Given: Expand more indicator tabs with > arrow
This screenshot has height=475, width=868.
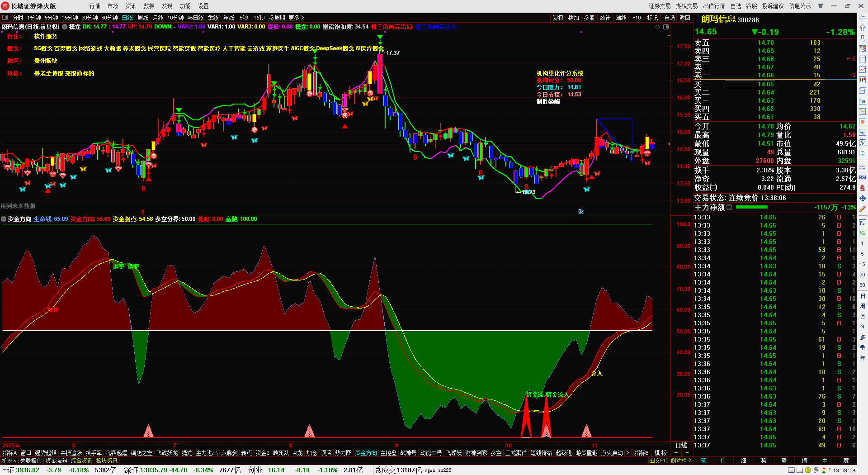Looking at the screenshot, I should click(x=627, y=453).
